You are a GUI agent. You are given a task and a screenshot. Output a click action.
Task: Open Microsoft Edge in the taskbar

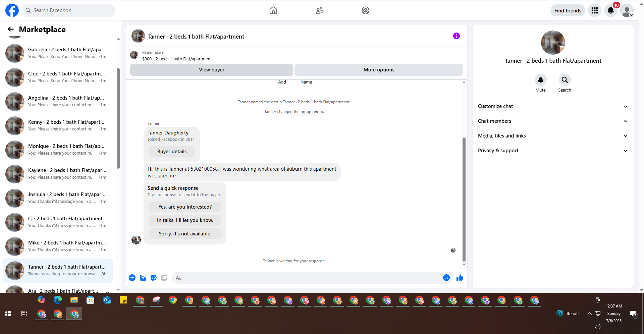pyautogui.click(x=58, y=300)
